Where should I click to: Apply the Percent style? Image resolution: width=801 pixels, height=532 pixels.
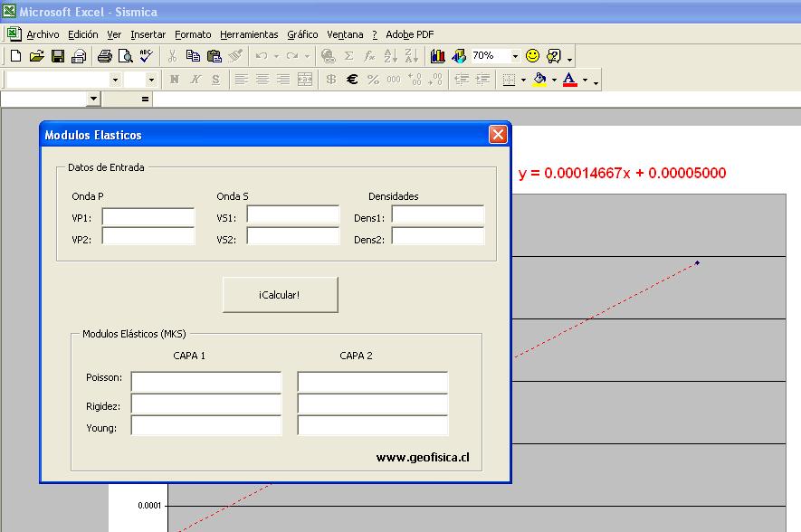[x=374, y=79]
